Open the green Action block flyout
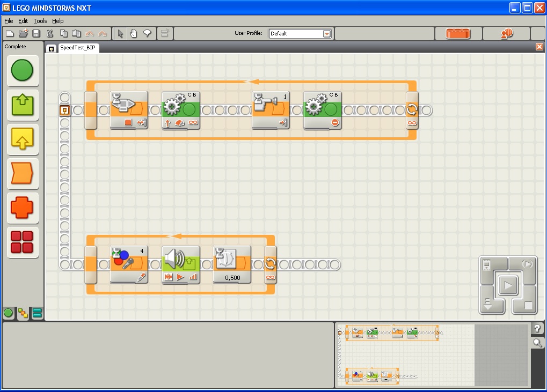This screenshot has height=392, width=547. tap(23, 105)
